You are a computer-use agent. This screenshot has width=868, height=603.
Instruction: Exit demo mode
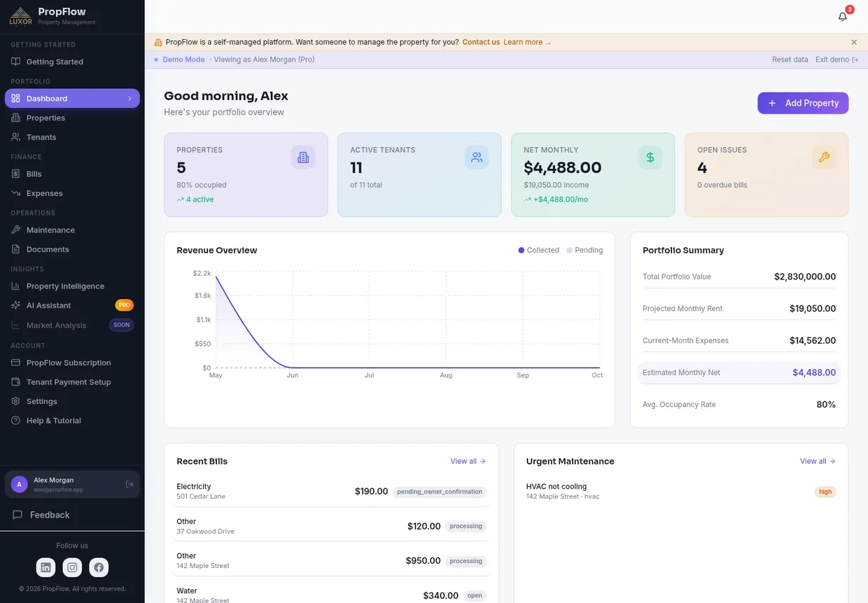click(x=836, y=60)
